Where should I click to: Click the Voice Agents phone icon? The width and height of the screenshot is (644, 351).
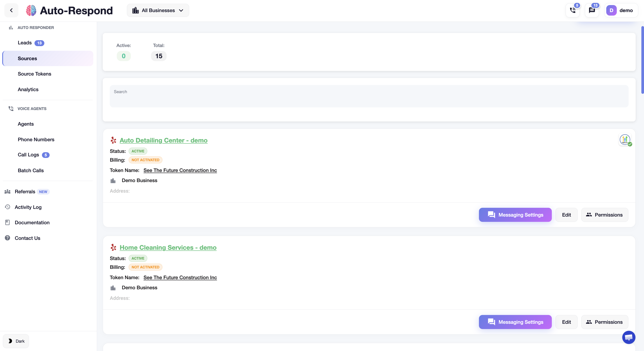pyautogui.click(x=11, y=108)
